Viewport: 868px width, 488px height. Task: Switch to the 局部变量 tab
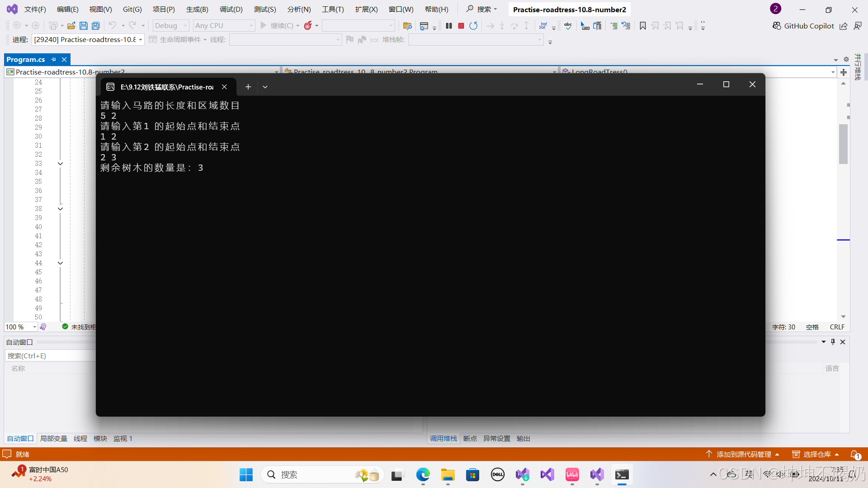53,438
